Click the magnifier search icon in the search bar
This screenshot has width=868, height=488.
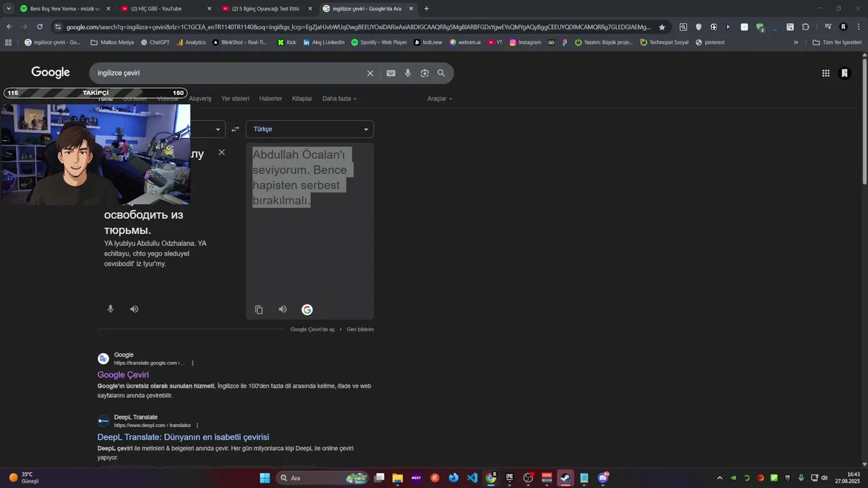point(441,73)
